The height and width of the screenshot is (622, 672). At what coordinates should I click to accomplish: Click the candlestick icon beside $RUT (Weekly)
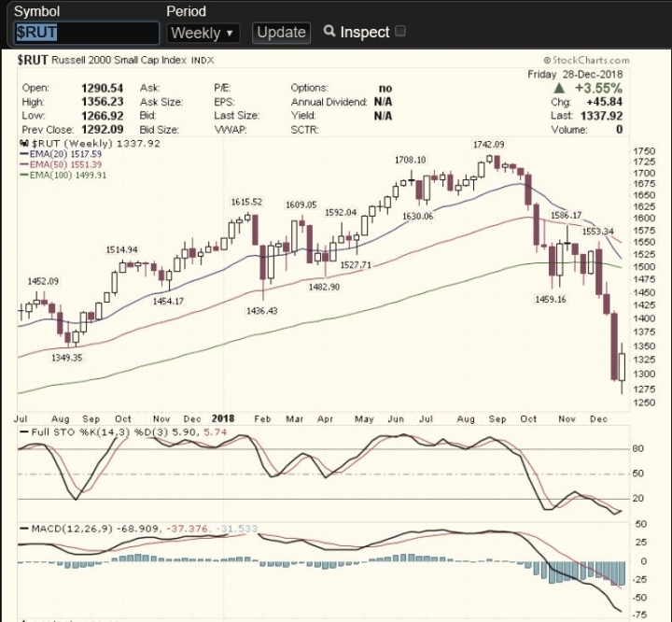24,143
